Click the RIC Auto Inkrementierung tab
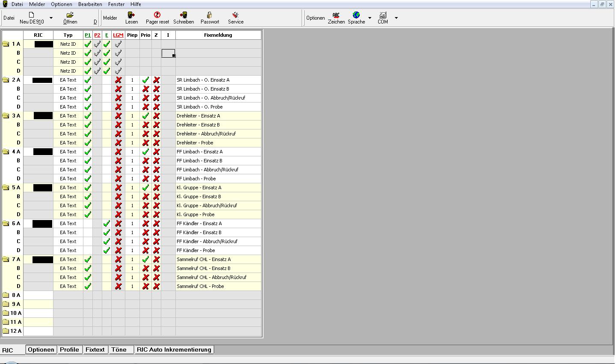 pyautogui.click(x=174, y=349)
